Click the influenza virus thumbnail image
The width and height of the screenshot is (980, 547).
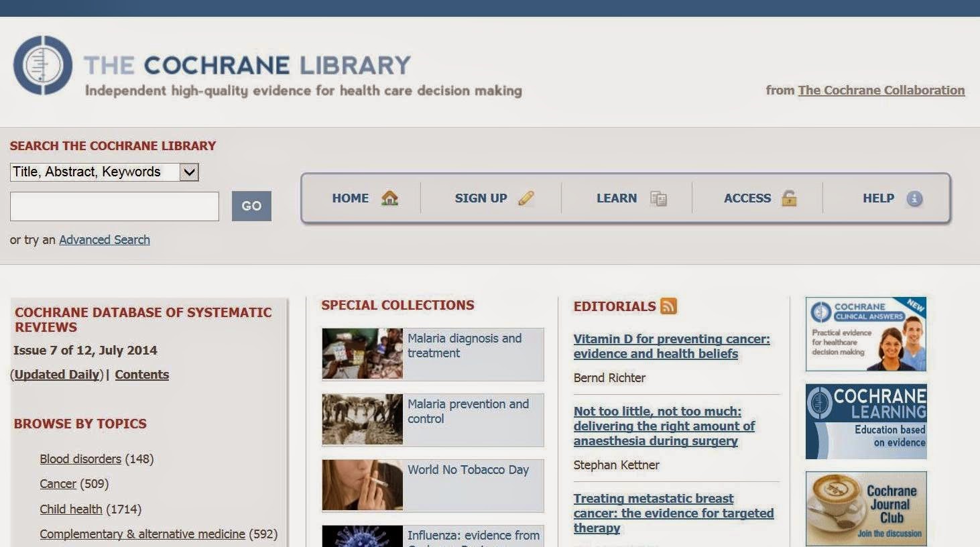(363, 536)
